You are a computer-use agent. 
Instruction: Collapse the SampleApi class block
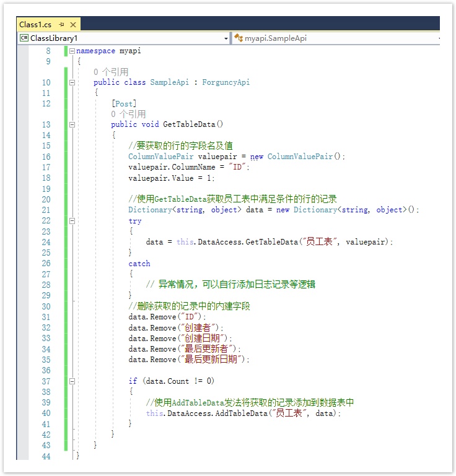tap(72, 82)
